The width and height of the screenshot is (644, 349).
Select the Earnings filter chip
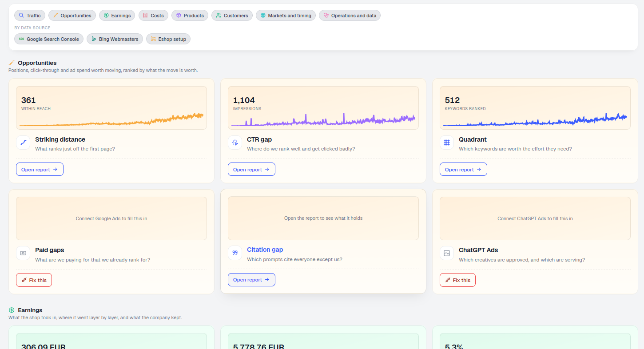[117, 16]
